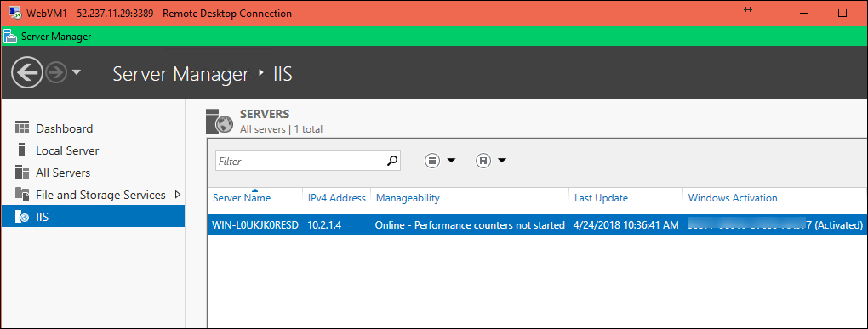Open the navigation history dropdown arrow
This screenshot has width=868, height=329.
(x=77, y=72)
